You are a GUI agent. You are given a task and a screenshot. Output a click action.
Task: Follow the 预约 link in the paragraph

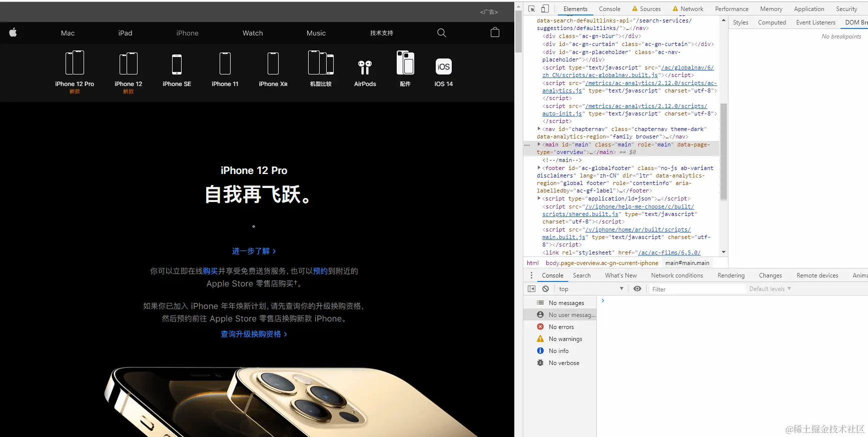tap(320, 271)
